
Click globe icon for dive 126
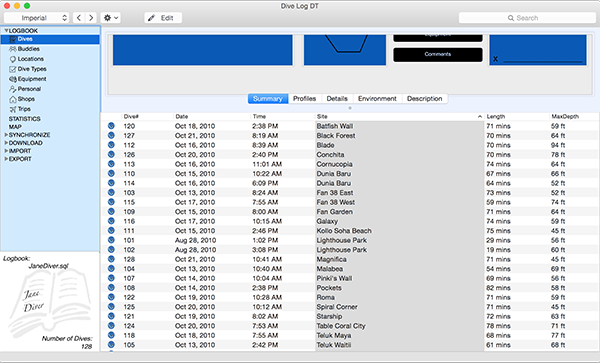pyautogui.click(x=111, y=155)
